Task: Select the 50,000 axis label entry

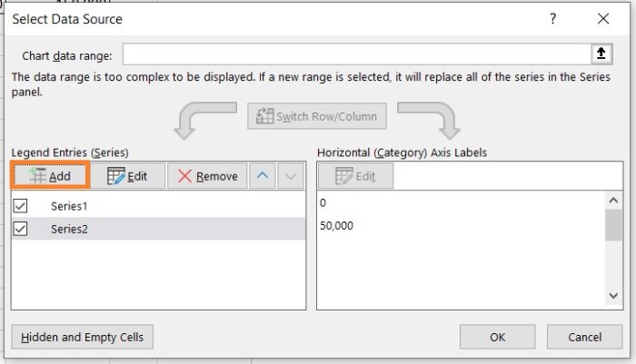Action: 337,225
